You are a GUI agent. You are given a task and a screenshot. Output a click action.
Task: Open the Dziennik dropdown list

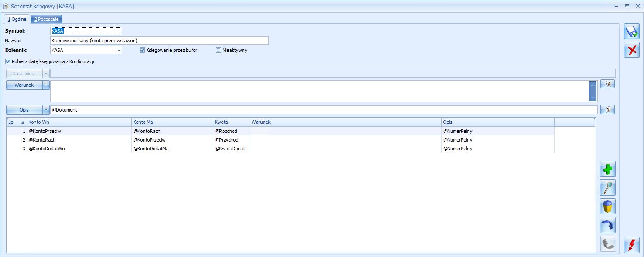[119, 50]
